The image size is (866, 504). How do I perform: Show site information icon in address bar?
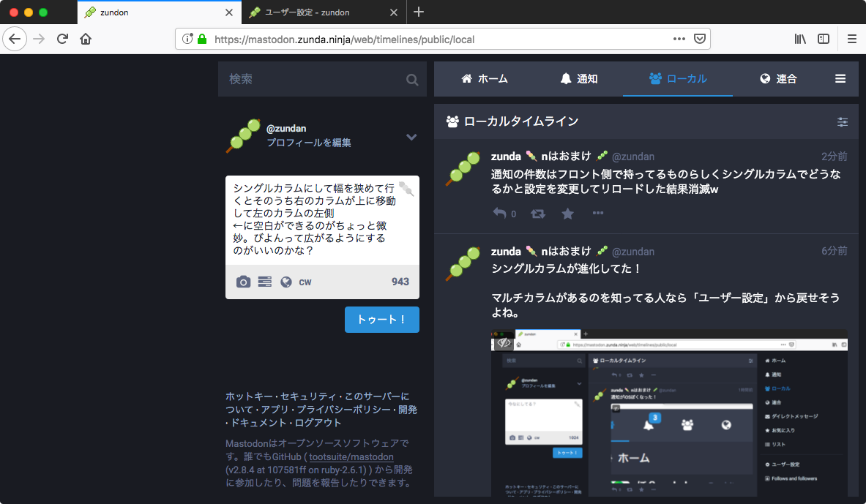point(187,39)
